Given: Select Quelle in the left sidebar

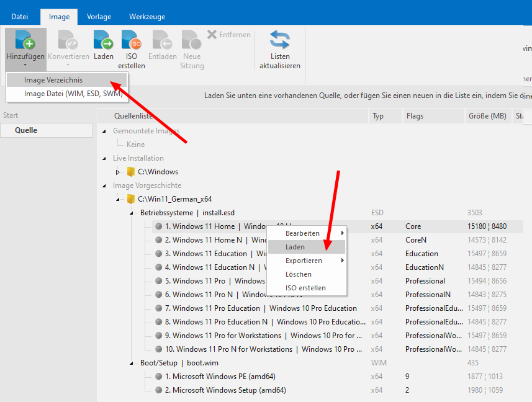Looking at the screenshot, I should pos(47,130).
